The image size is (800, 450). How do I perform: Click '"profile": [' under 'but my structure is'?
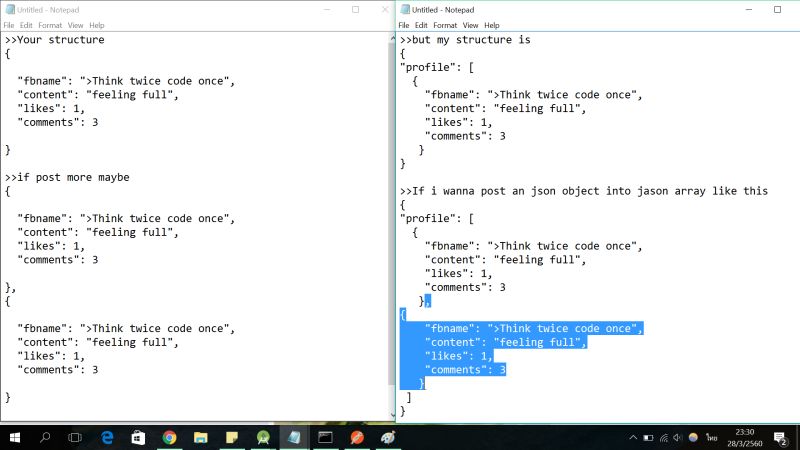coord(437,67)
